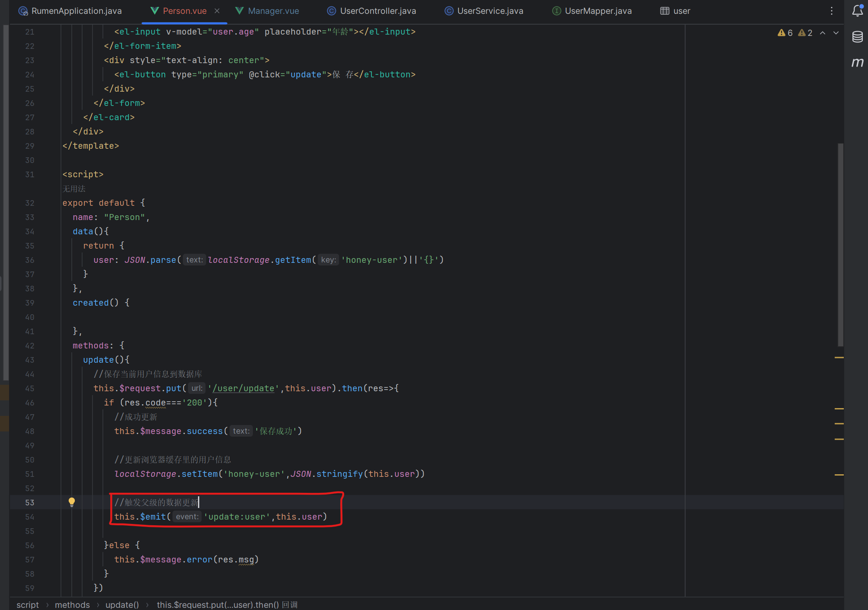Switch to the Manager.vue tab
Viewport: 868px width, 610px height.
pos(273,11)
